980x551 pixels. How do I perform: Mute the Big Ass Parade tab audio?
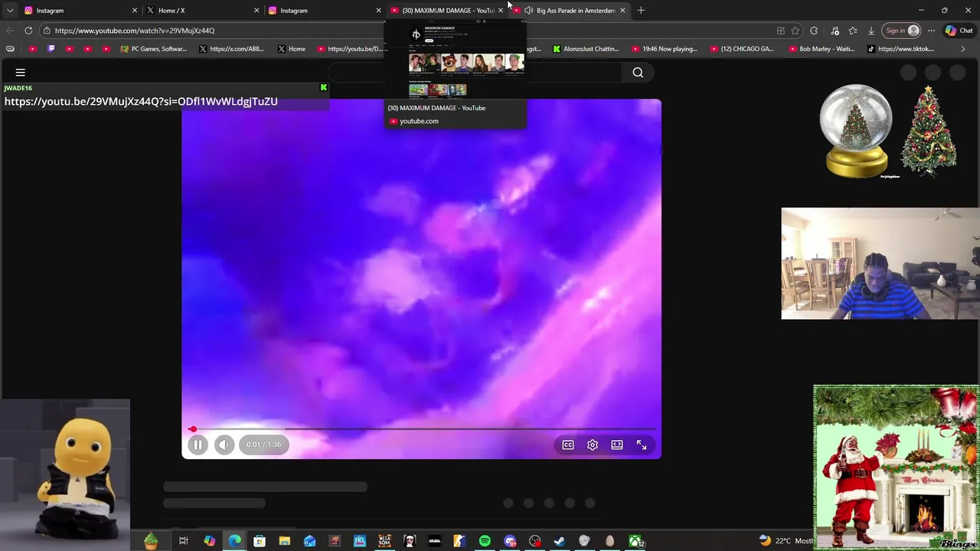click(528, 11)
